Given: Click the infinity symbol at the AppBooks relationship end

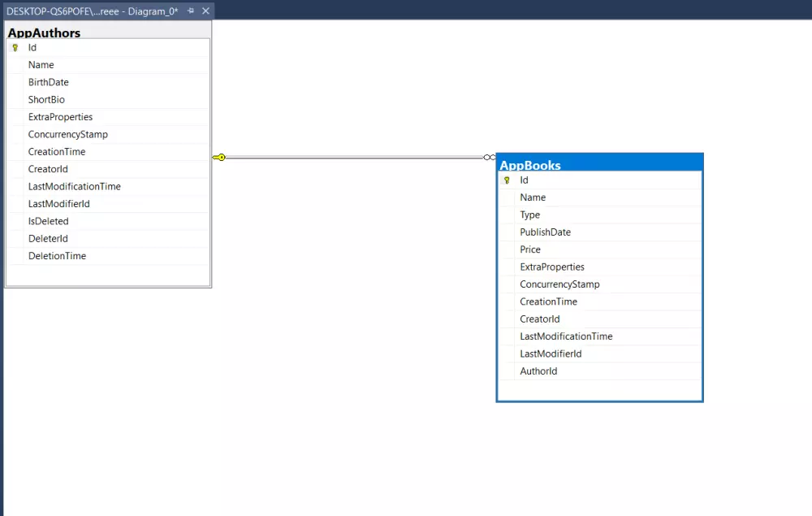Looking at the screenshot, I should click(488, 157).
